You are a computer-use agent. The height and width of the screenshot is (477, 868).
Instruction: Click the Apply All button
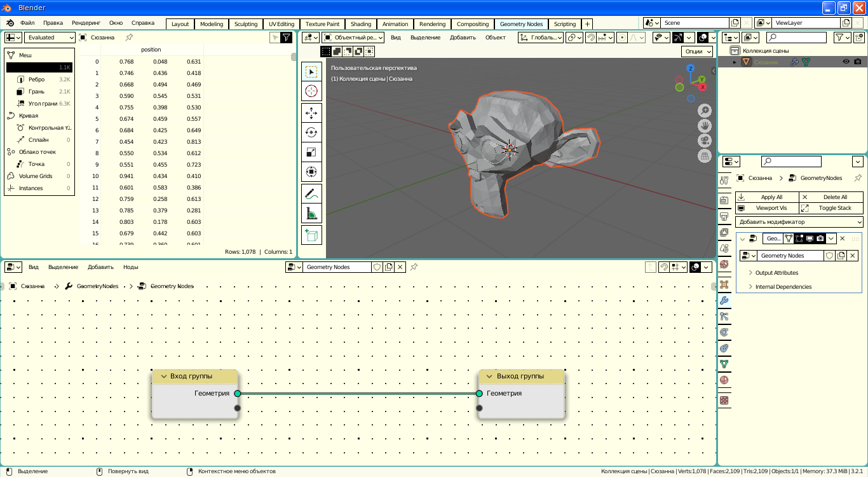pyautogui.click(x=767, y=197)
